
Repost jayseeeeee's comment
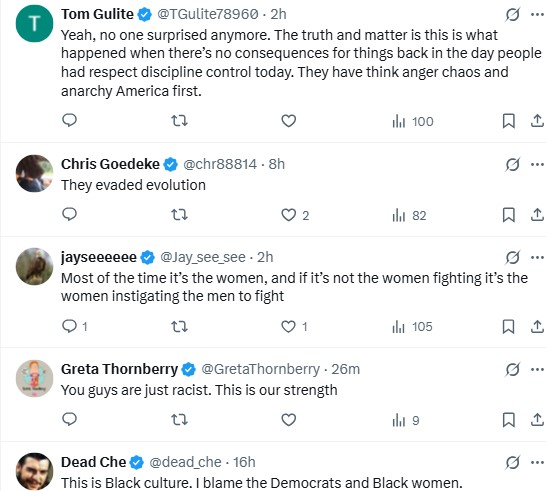pos(180,326)
